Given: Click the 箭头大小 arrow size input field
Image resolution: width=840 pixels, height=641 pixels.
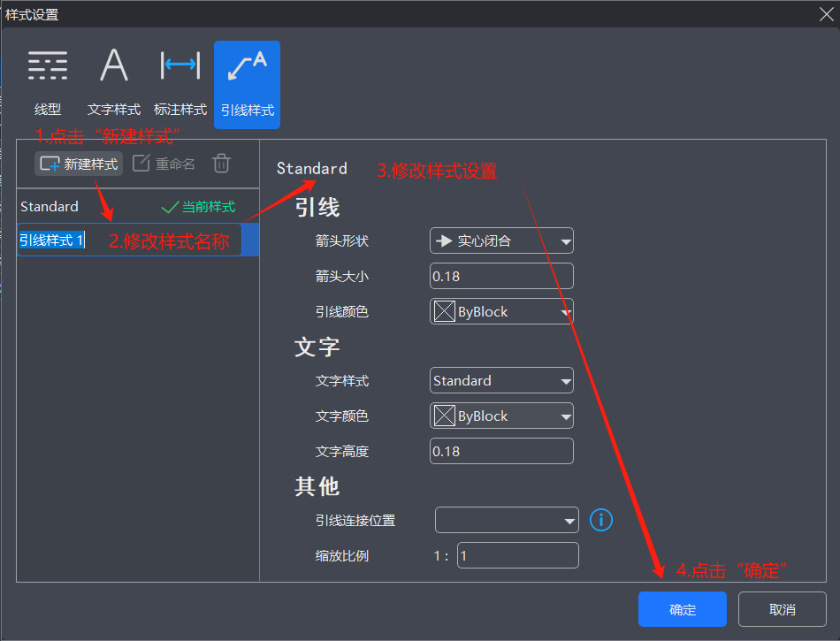Looking at the screenshot, I should pos(501,276).
